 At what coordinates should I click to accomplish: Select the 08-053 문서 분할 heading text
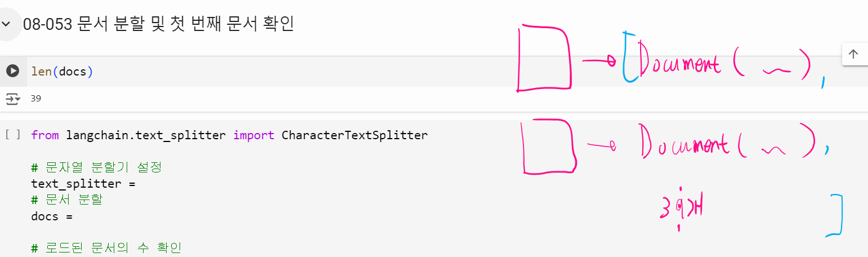pyautogui.click(x=159, y=25)
